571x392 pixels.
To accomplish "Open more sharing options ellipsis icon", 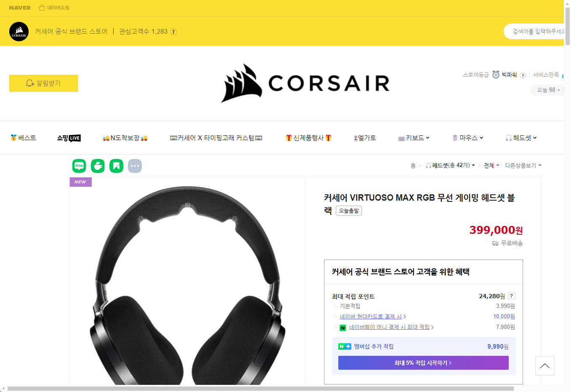I will (135, 166).
